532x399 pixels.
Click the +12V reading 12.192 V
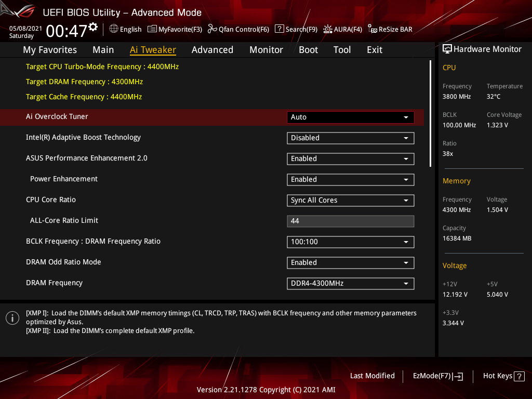(455, 295)
